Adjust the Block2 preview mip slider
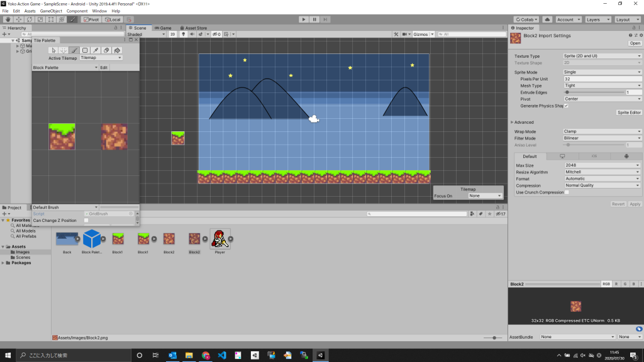This screenshot has width=644, height=362. 563,284
